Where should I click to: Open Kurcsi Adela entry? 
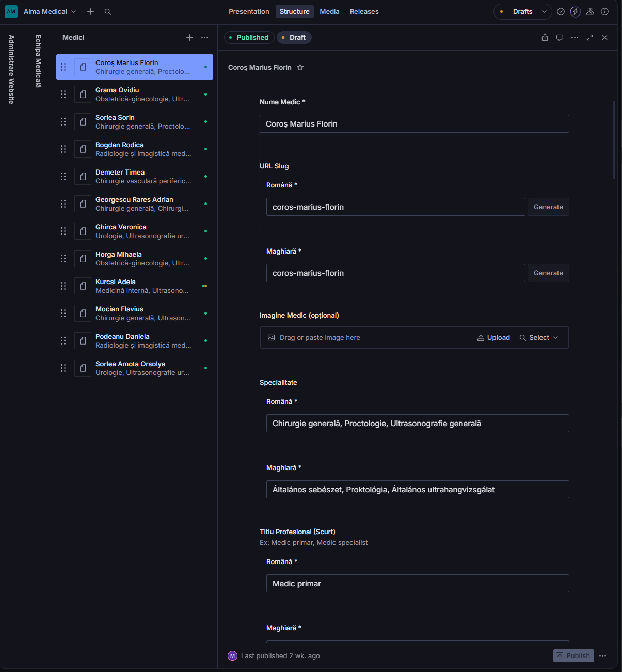click(135, 286)
